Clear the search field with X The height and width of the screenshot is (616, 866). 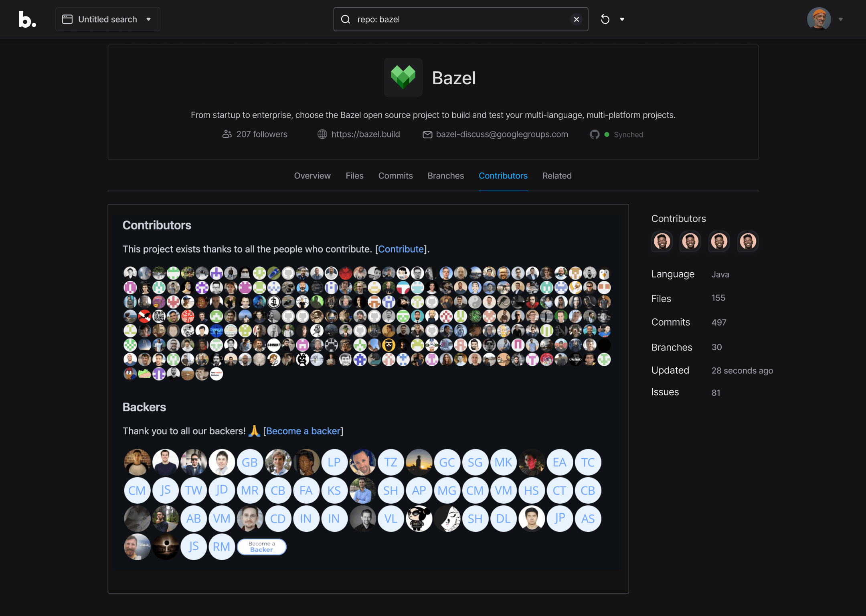(x=576, y=19)
